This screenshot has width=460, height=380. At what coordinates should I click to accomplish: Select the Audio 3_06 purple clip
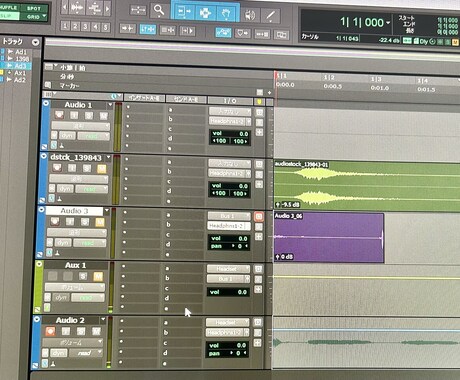pyautogui.click(x=329, y=238)
